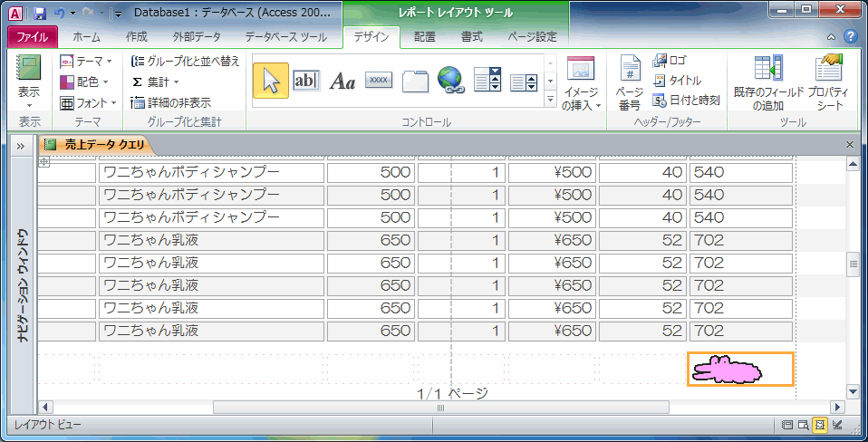This screenshot has height=442, width=868.
Task: Select the last ワニちゃん乳液 row cell
Action: coord(211,331)
